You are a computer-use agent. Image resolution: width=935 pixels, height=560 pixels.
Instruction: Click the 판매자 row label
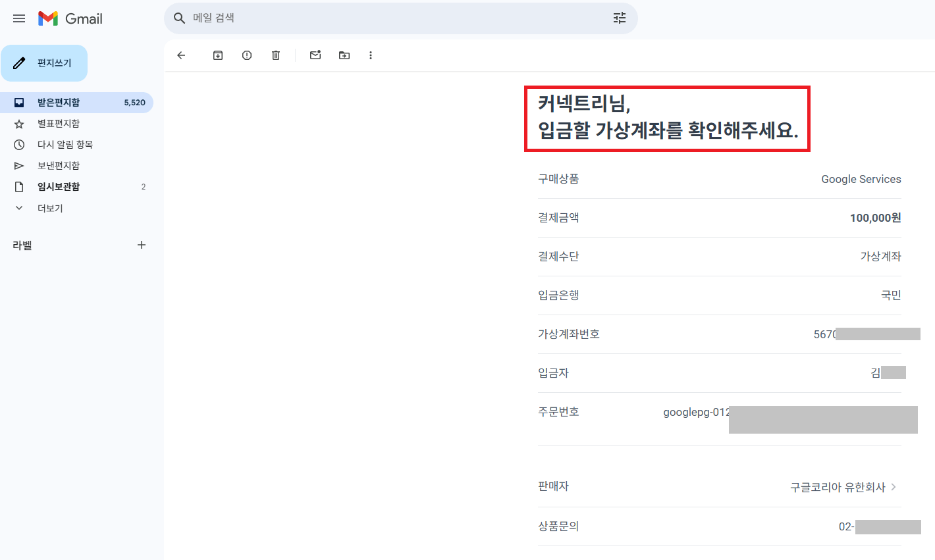tap(553, 486)
